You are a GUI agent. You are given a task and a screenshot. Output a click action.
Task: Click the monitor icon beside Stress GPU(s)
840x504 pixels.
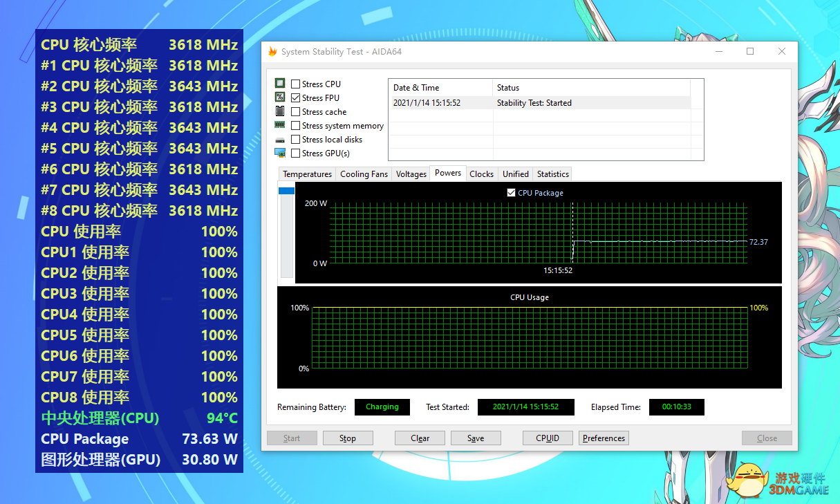[280, 153]
